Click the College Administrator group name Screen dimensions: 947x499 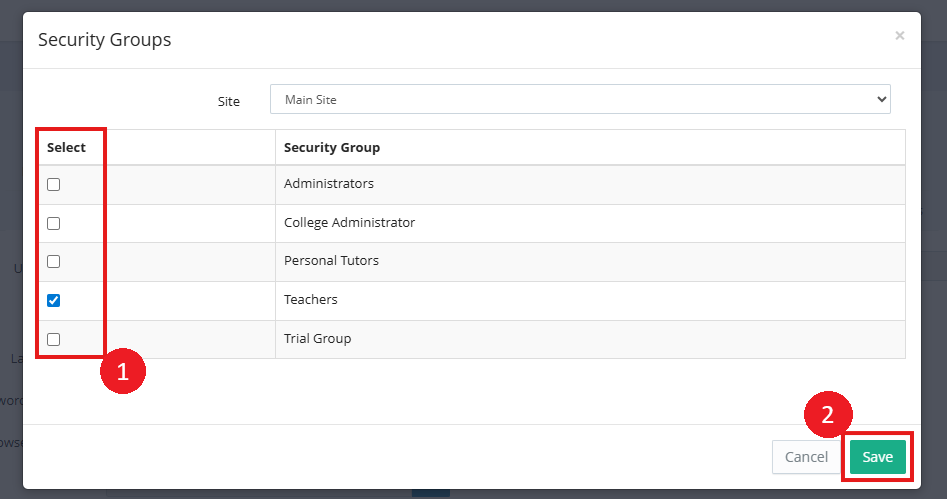(349, 223)
